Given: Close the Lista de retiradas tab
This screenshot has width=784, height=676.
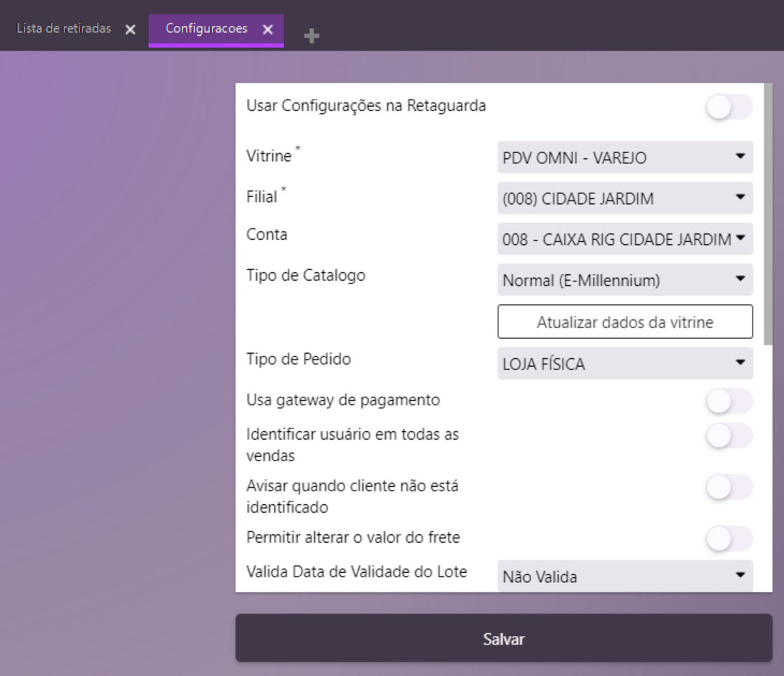Looking at the screenshot, I should tap(130, 30).
